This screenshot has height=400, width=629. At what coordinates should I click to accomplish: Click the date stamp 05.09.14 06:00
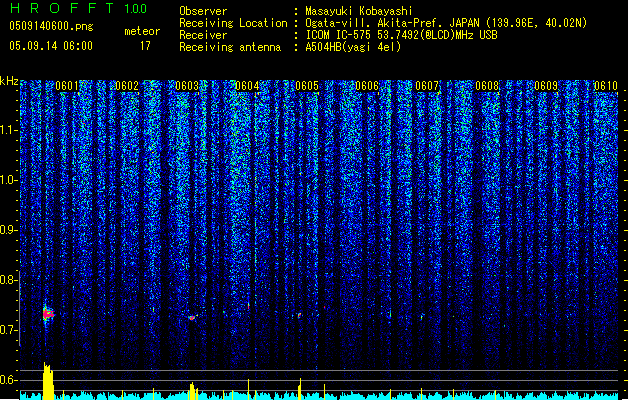point(51,46)
